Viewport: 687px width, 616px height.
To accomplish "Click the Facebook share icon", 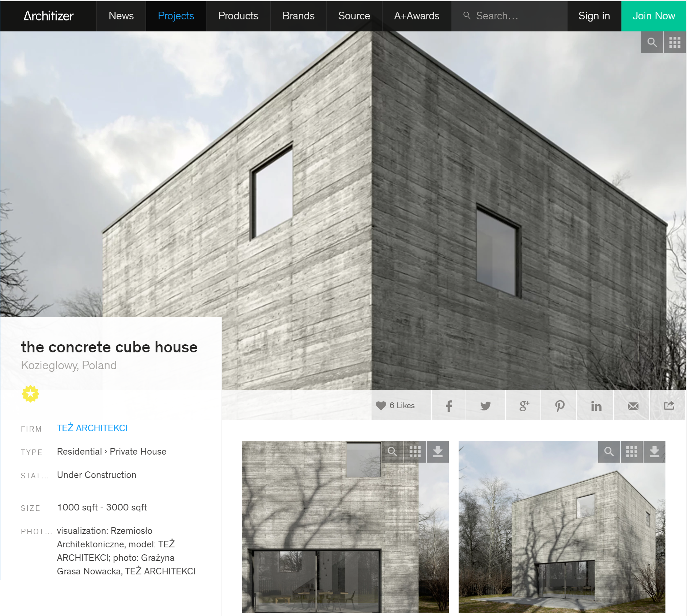I will [449, 406].
